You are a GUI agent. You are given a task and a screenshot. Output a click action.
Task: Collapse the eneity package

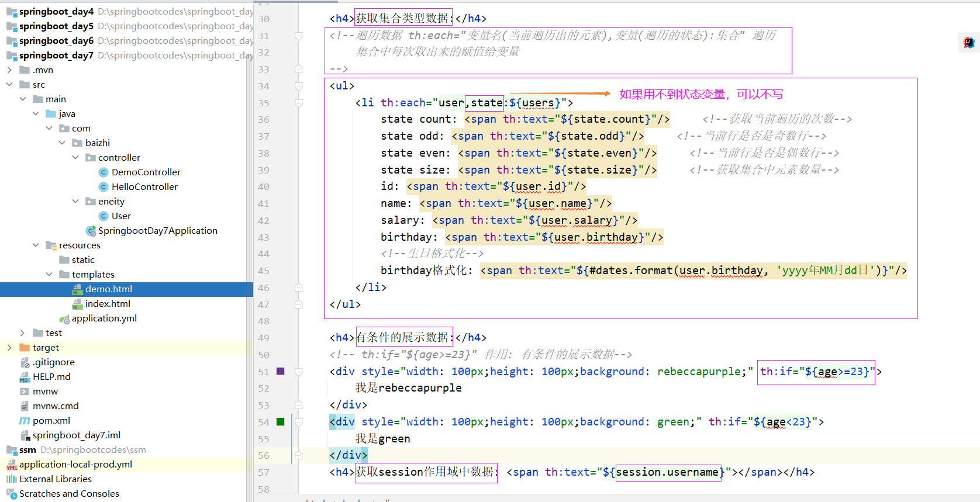75,201
